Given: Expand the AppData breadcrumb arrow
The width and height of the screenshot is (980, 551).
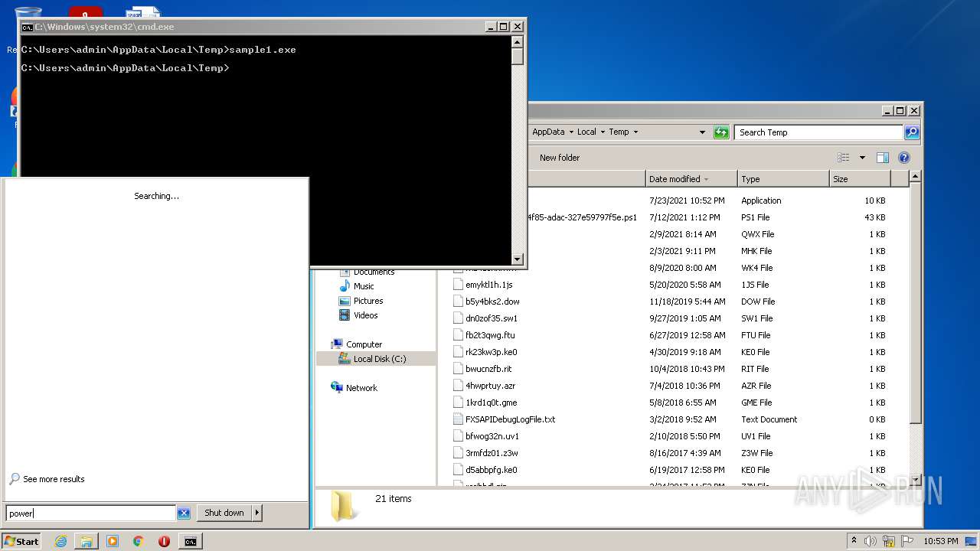Looking at the screenshot, I should pos(570,132).
